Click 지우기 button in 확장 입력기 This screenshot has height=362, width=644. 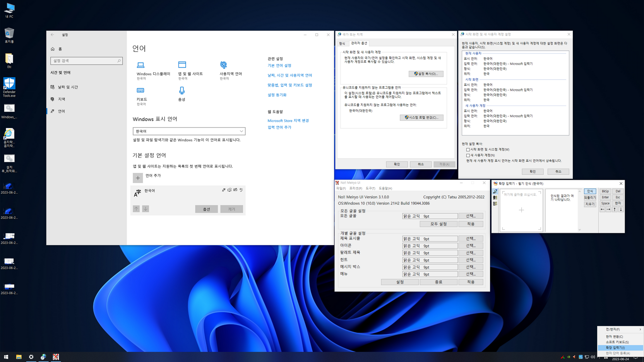coord(590,204)
